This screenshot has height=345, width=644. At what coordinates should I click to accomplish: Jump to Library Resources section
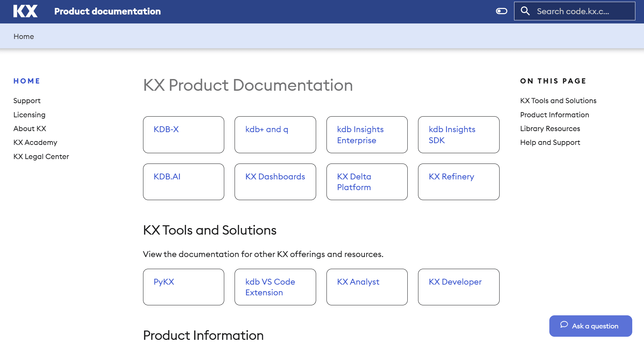tap(550, 129)
